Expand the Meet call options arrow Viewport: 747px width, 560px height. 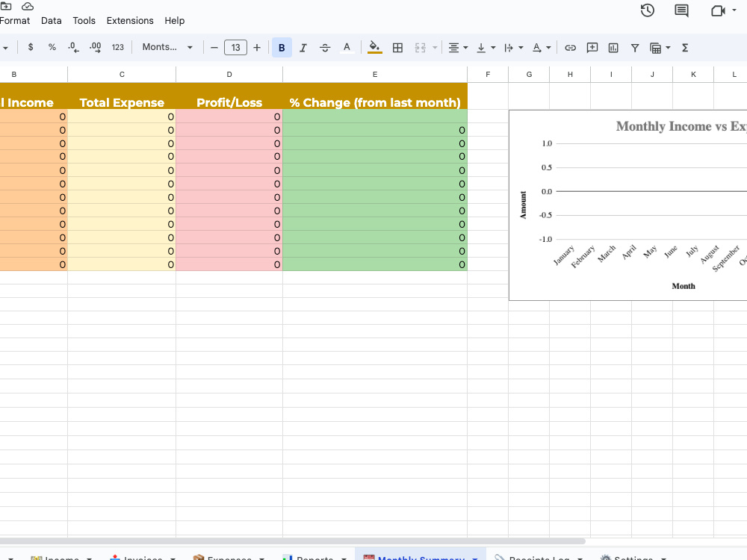click(x=734, y=10)
